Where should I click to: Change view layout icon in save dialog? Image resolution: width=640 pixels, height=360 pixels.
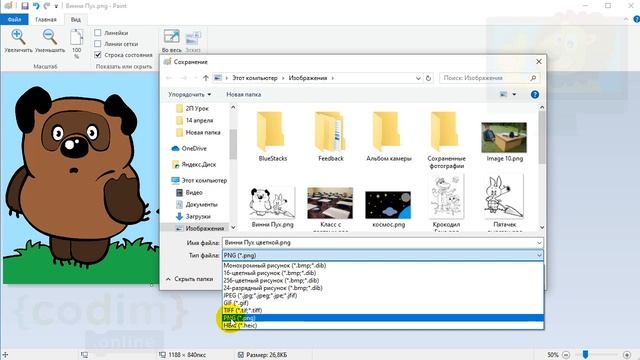point(503,95)
